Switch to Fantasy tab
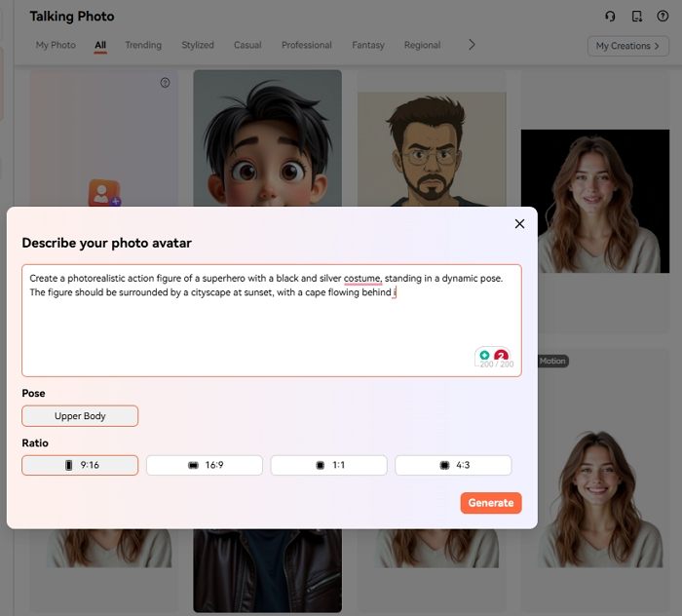Viewport: 682px width, 616px height. click(368, 45)
